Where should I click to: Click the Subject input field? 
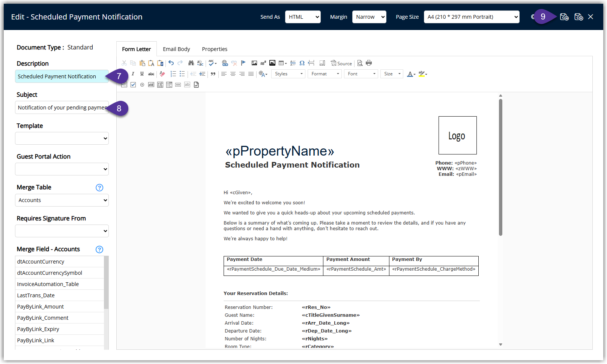[62, 108]
